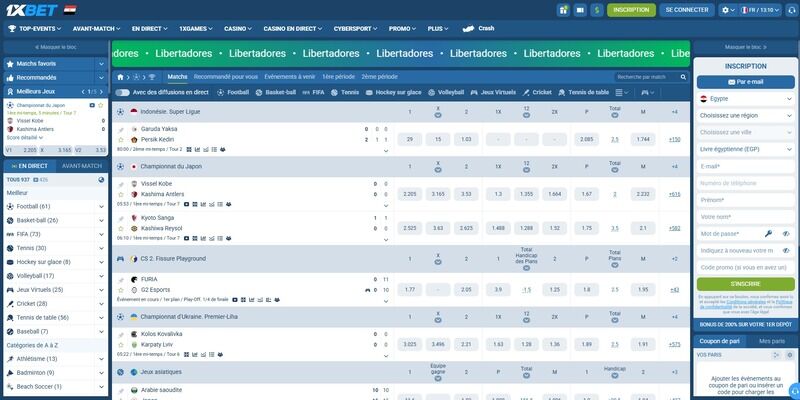This screenshot has height=400, width=800.
Task: Click 'Masquer le bloc' on right sidebar
Action: click(745, 47)
